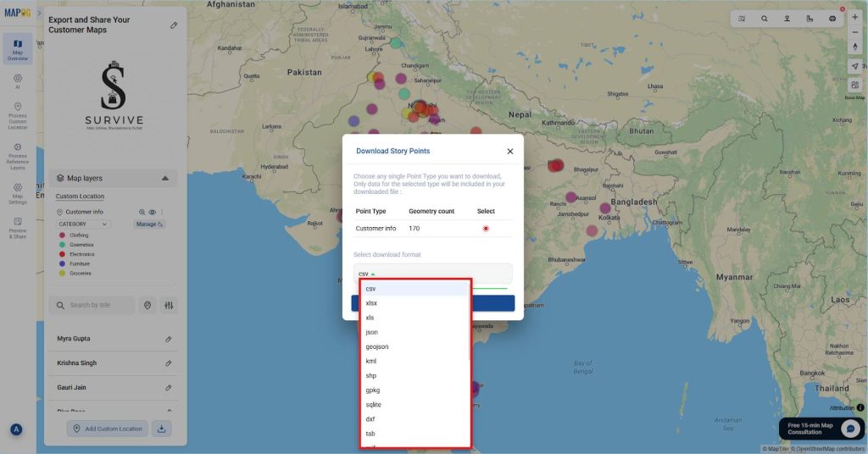Open the Map Overview sidebar item
Viewport: 868px width, 454px height.
click(x=18, y=49)
